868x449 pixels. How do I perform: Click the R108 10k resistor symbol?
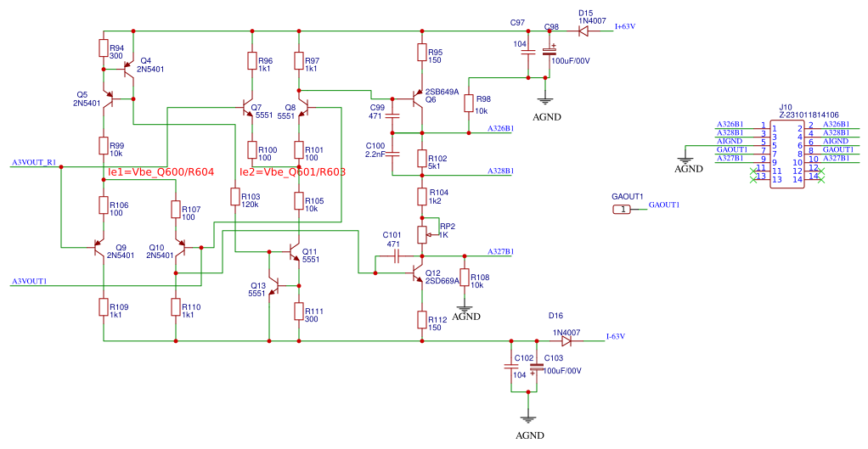point(465,278)
